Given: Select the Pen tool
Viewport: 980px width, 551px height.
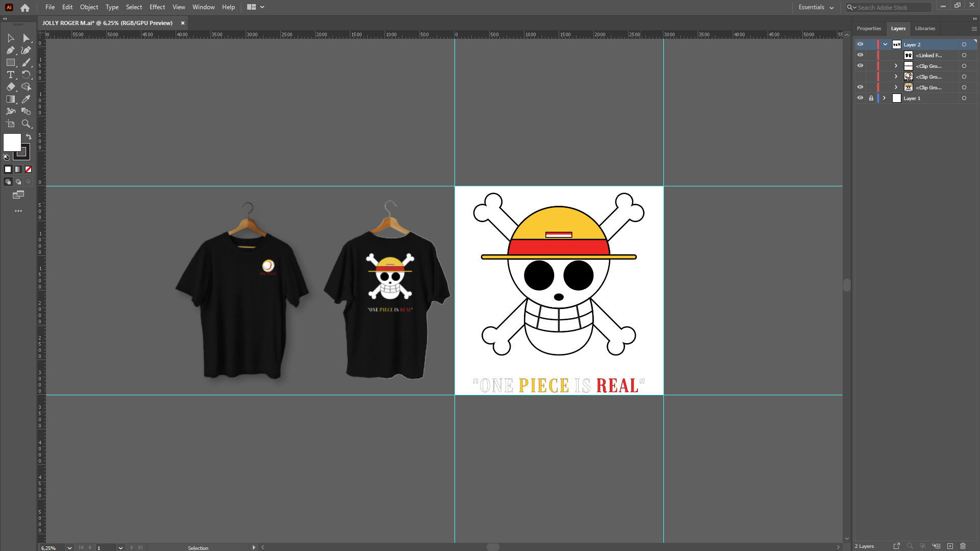Looking at the screenshot, I should [x=11, y=51].
